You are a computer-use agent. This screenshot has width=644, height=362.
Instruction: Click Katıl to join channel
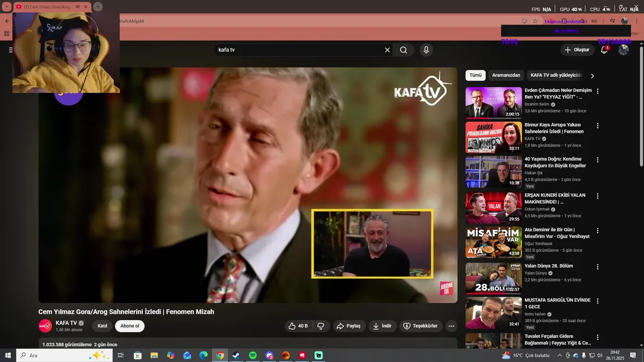(102, 326)
